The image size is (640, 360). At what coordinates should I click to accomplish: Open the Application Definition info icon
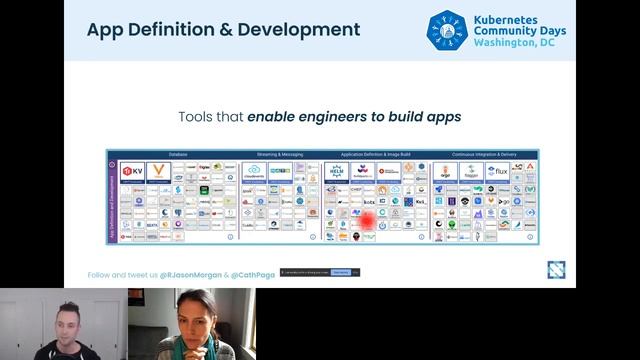(421, 237)
